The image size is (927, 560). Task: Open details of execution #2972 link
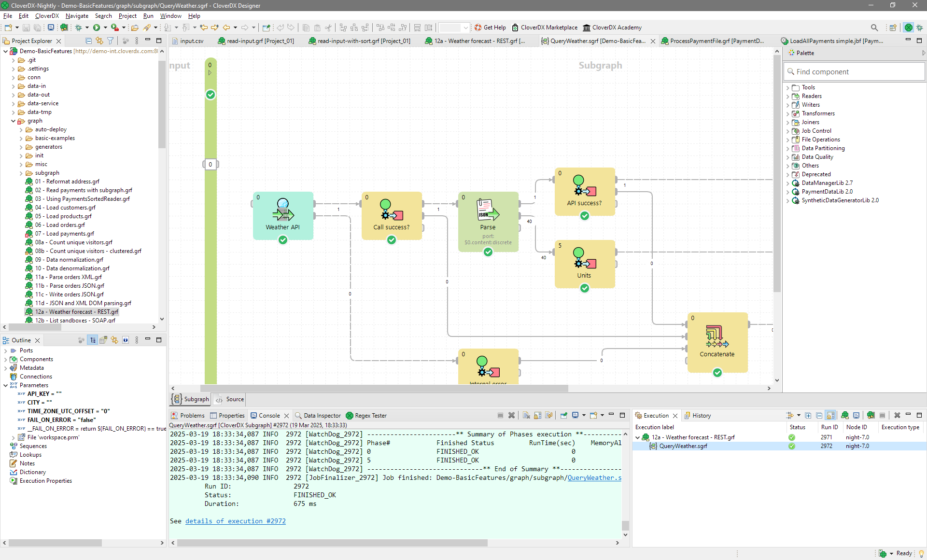(x=235, y=521)
